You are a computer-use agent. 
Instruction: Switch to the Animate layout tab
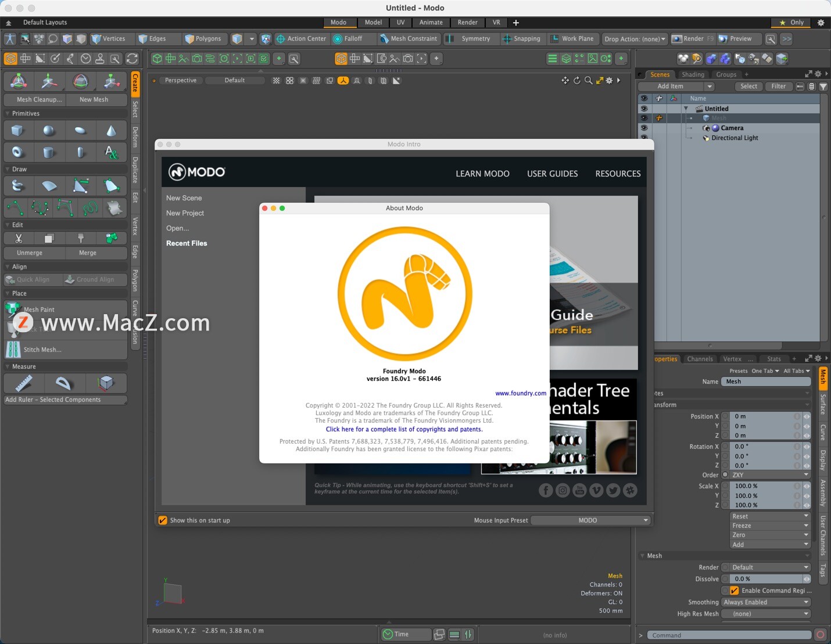click(x=431, y=23)
